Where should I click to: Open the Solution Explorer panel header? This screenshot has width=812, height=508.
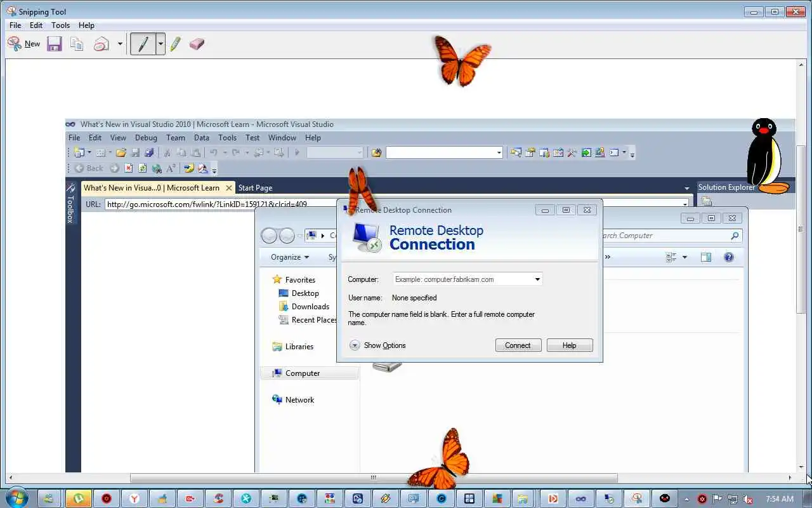[726, 187]
